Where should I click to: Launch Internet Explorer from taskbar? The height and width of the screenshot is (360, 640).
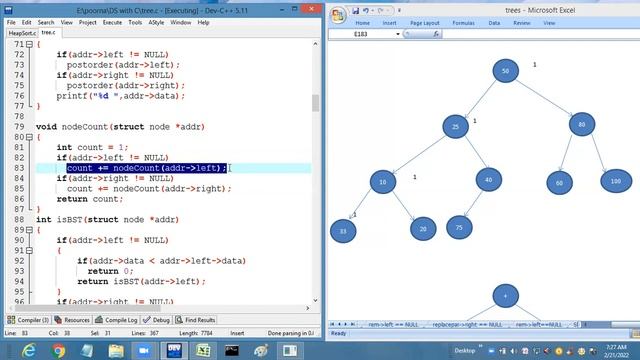click(x=29, y=351)
